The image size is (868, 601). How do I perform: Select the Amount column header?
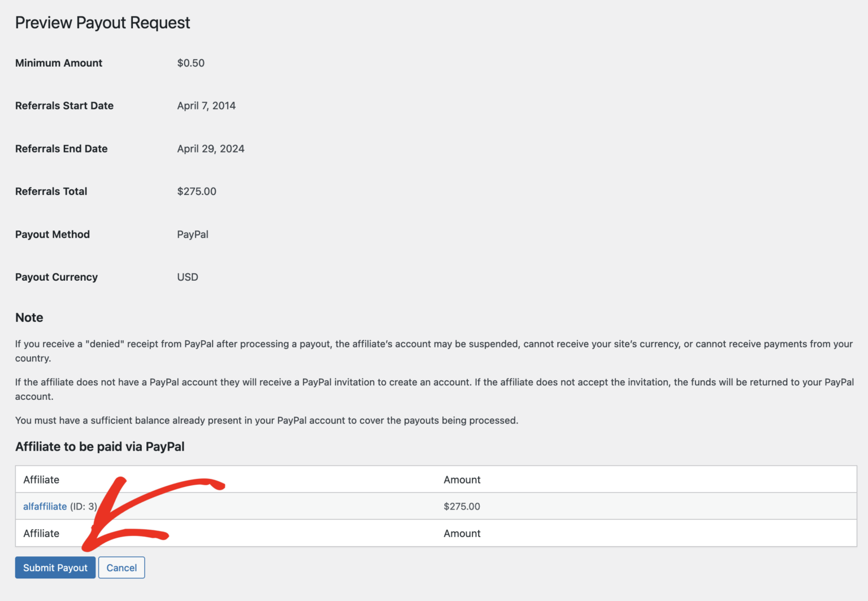pyautogui.click(x=462, y=479)
